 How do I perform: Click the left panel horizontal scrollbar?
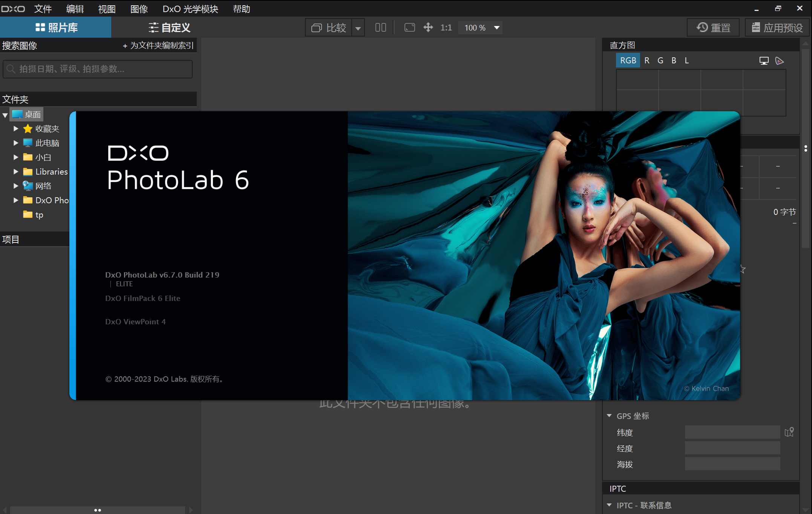(x=97, y=510)
